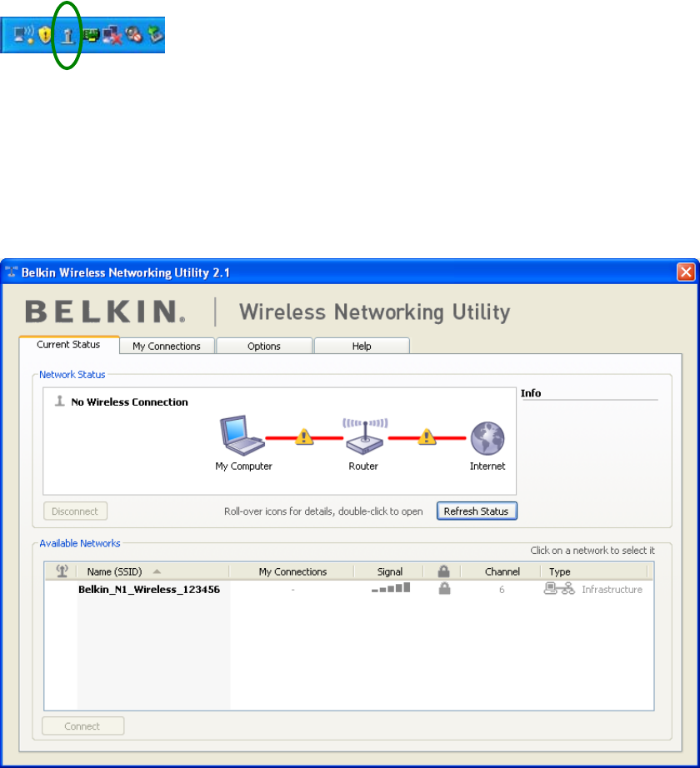Viewport: 700px width, 768px height.
Task: Click the warning triangle between computer and router
Action: click(303, 437)
